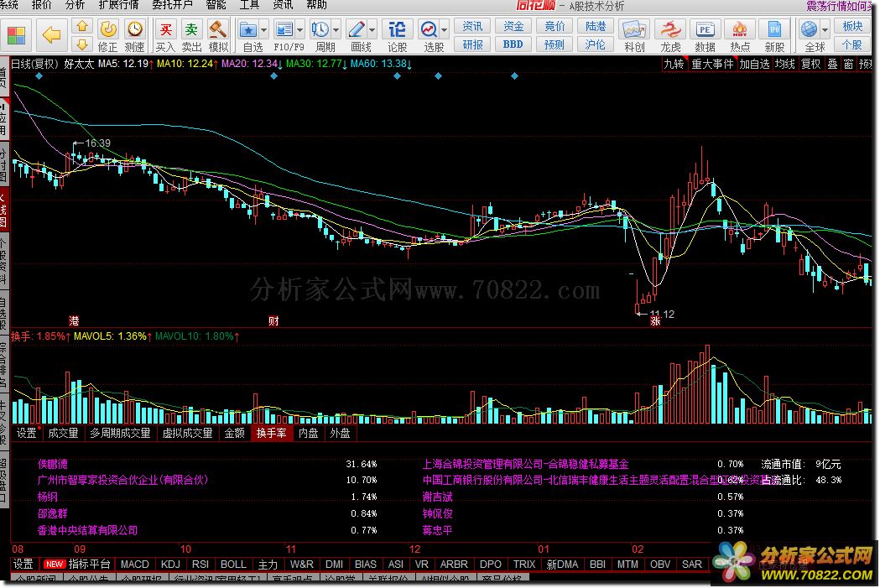Open the 智能 menu

click(x=216, y=5)
